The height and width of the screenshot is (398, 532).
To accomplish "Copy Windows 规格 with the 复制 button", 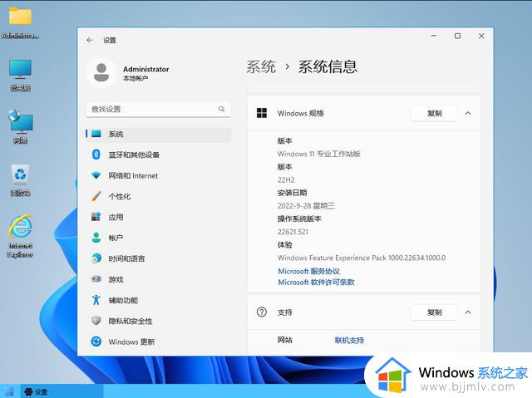I will click(x=434, y=113).
